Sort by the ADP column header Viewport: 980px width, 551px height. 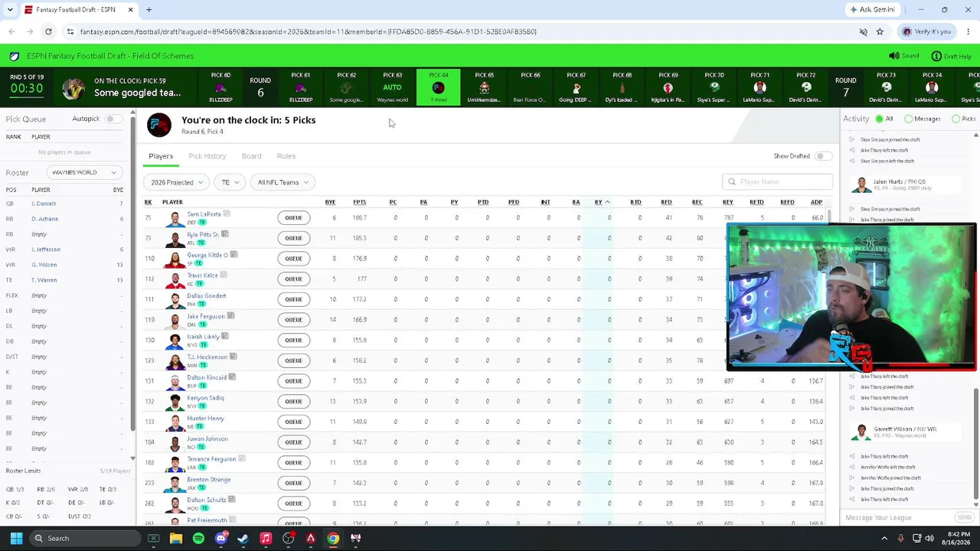816,202
